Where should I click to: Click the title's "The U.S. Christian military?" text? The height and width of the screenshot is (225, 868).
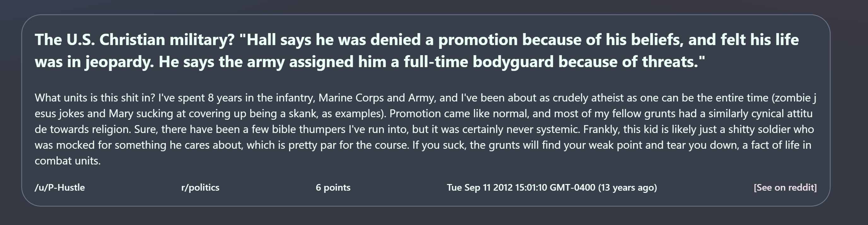coord(134,40)
